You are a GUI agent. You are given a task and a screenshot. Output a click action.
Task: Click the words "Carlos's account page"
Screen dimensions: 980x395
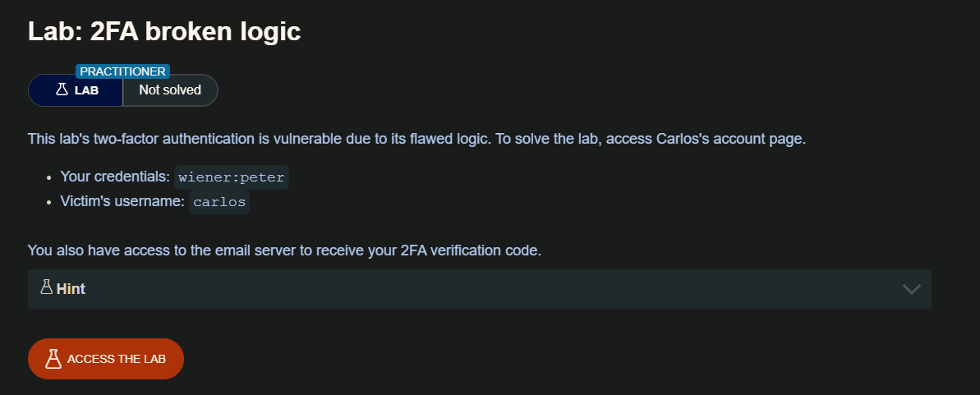click(x=731, y=139)
